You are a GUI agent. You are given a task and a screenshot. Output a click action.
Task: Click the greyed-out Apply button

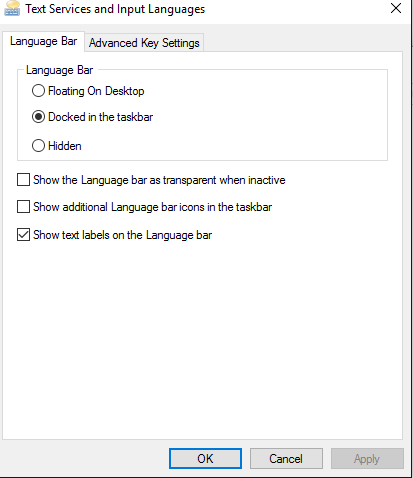(367, 459)
